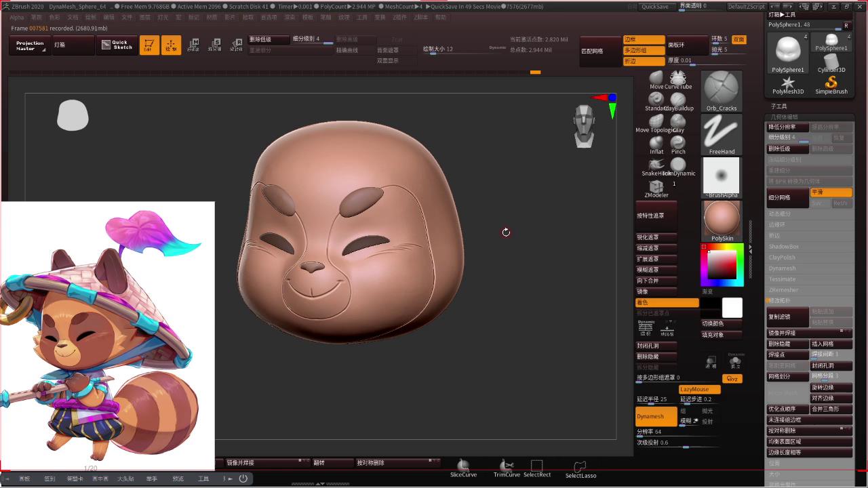Toggle the LazyMouse button

(x=699, y=390)
